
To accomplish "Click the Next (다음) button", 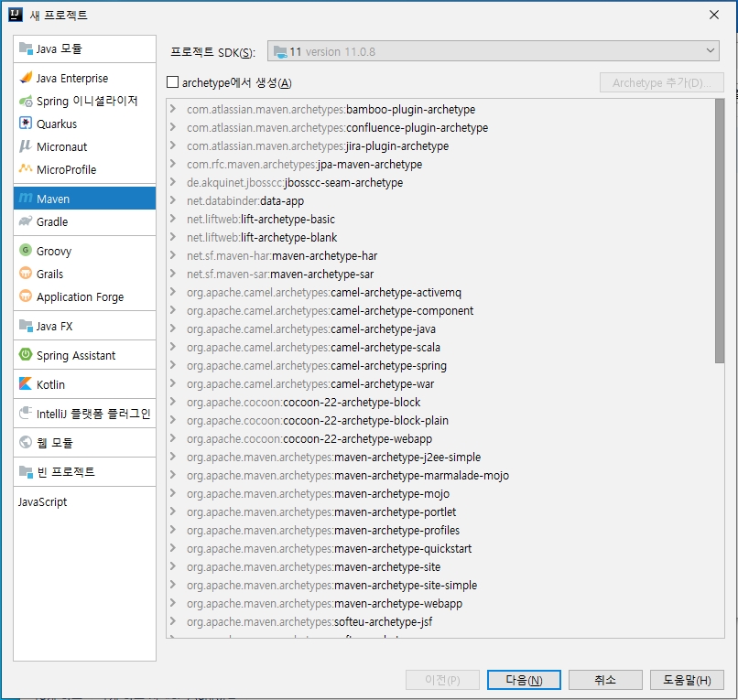I will (524, 680).
